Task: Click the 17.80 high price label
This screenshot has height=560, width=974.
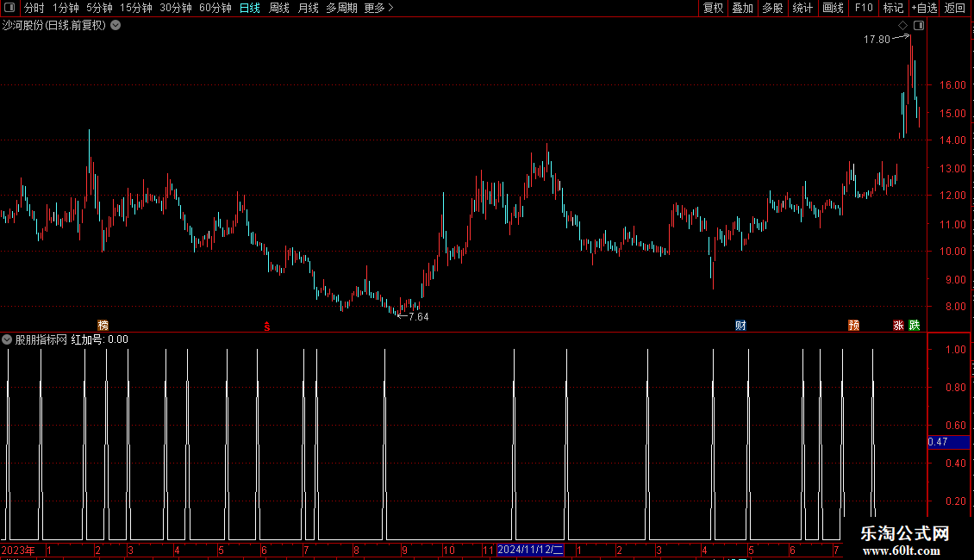Action: [877, 39]
